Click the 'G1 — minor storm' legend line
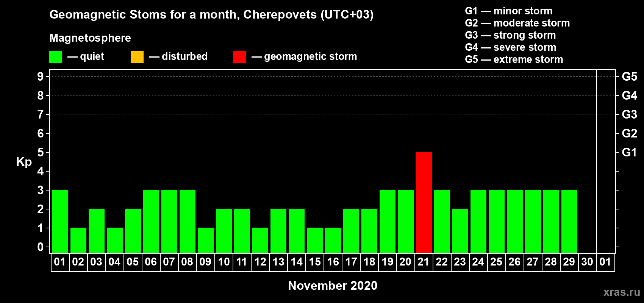 pyautogui.click(x=508, y=11)
